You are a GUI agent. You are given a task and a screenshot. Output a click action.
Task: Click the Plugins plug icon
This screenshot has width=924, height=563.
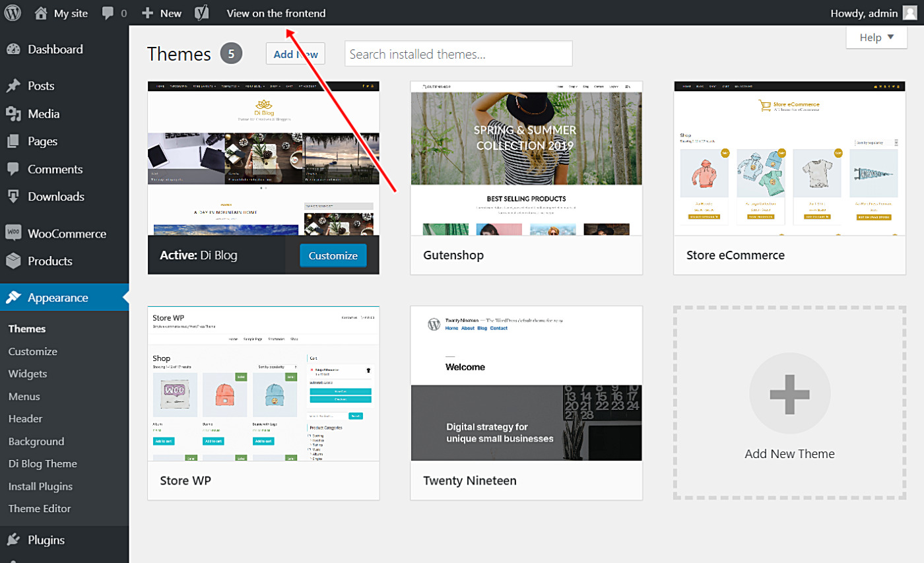click(x=13, y=540)
